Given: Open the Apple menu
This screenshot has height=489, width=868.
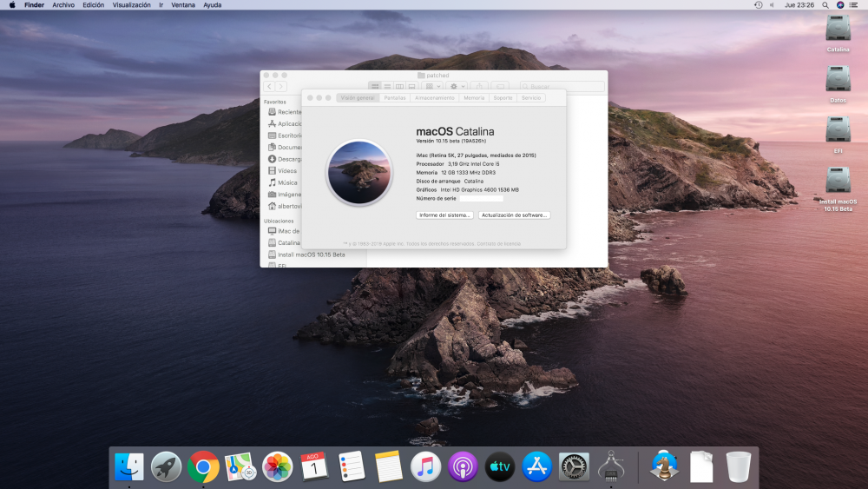Looking at the screenshot, I should click(x=12, y=5).
